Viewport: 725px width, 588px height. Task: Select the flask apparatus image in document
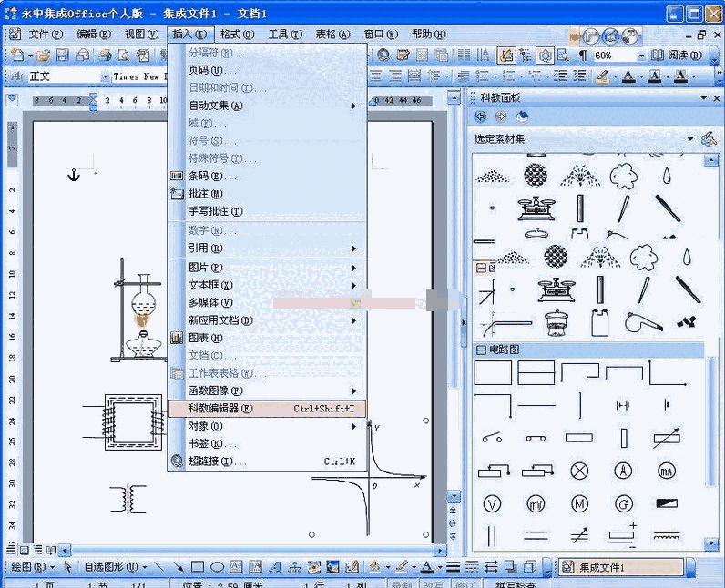[138, 310]
